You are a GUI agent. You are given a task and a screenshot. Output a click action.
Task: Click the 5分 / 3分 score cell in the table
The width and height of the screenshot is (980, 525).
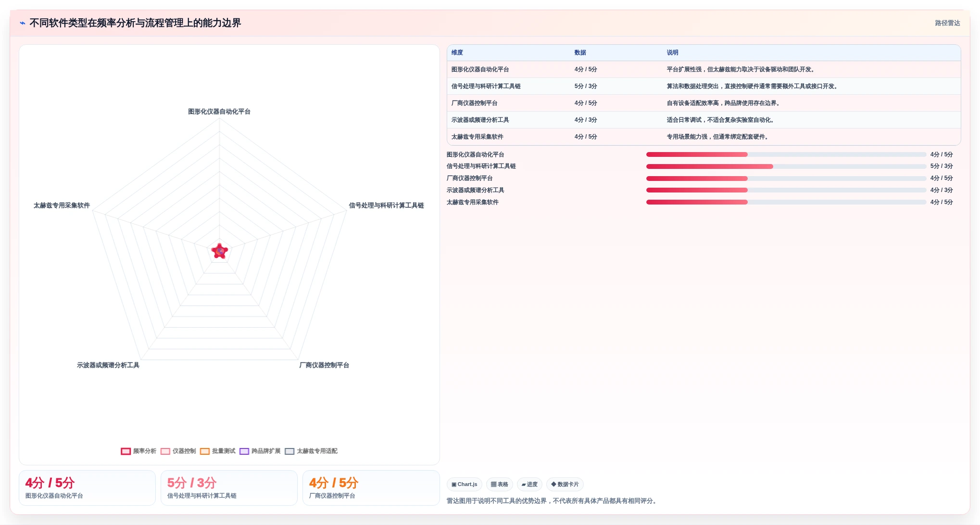(x=586, y=86)
